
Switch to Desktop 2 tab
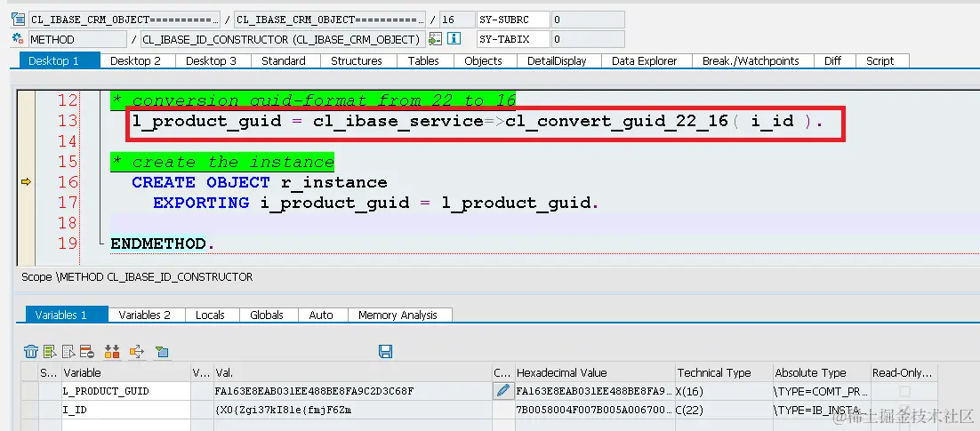tap(136, 60)
